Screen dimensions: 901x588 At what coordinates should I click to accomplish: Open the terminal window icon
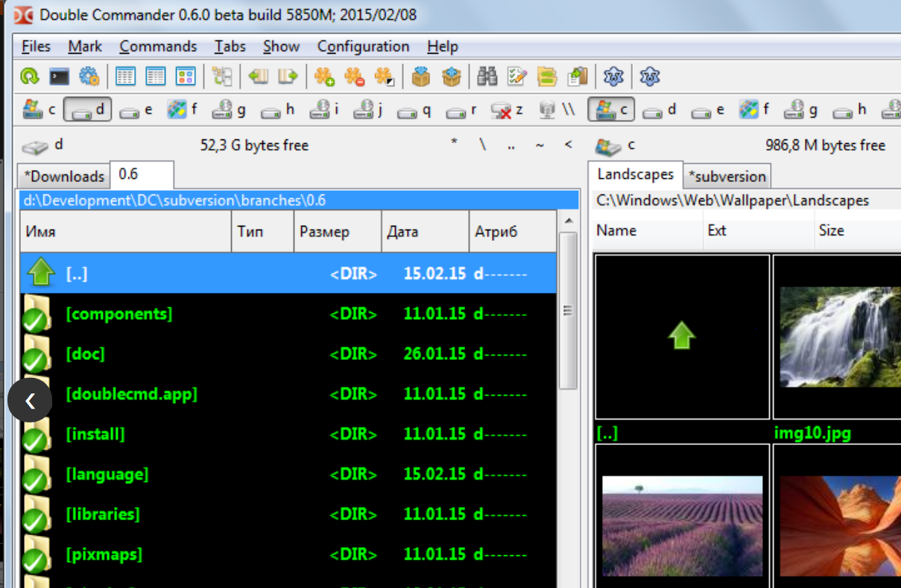pos(59,76)
